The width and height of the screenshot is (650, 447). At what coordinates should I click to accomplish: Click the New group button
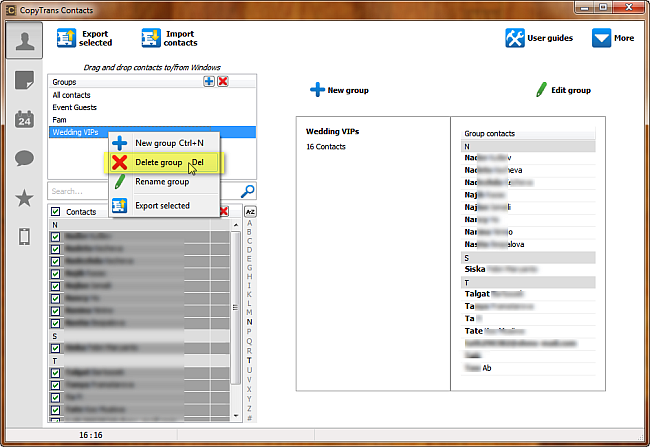tap(339, 90)
